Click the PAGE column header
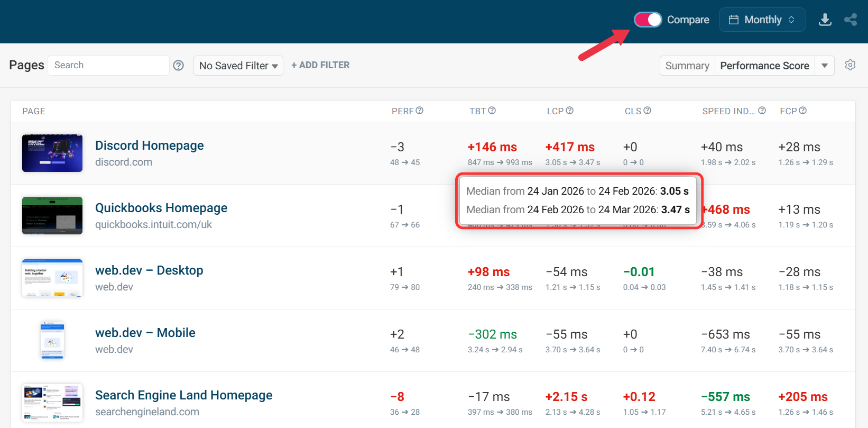This screenshot has height=428, width=868. point(34,111)
